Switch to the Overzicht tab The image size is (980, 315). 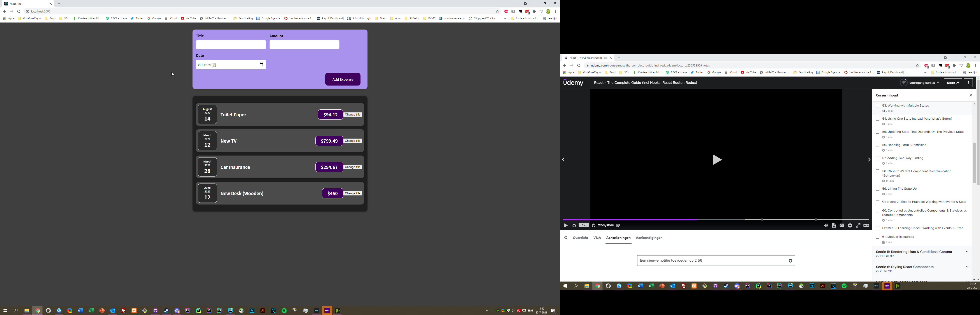pyautogui.click(x=580, y=238)
